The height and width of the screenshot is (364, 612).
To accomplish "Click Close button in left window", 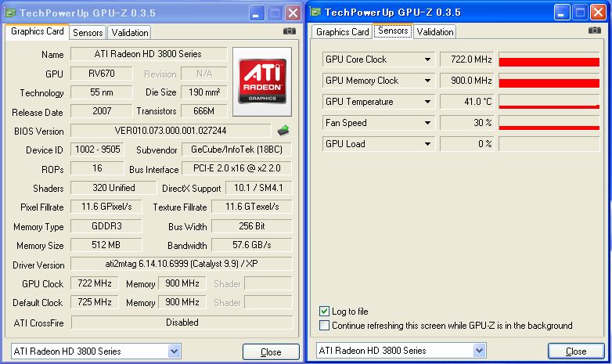I will pyautogui.click(x=271, y=352).
